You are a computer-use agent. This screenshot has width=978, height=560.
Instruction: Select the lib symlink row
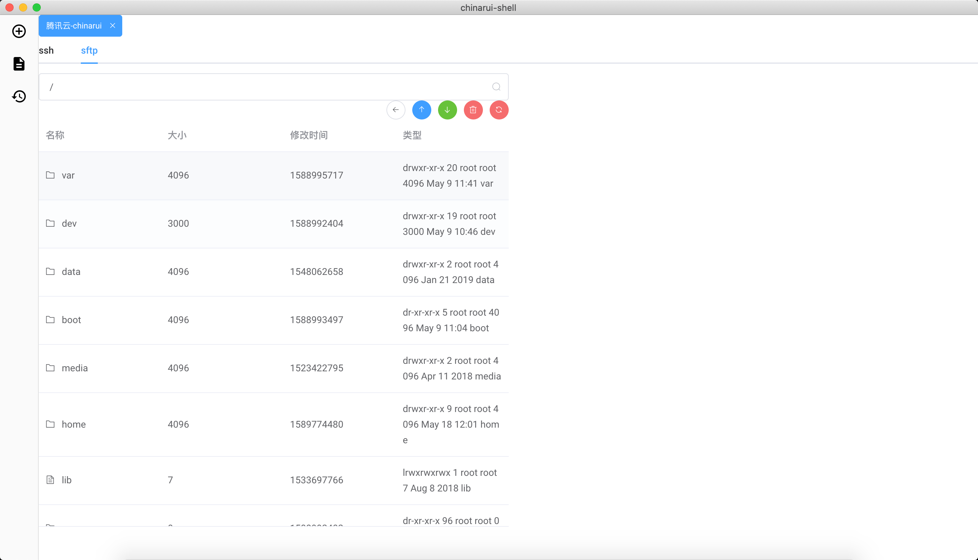(66, 480)
